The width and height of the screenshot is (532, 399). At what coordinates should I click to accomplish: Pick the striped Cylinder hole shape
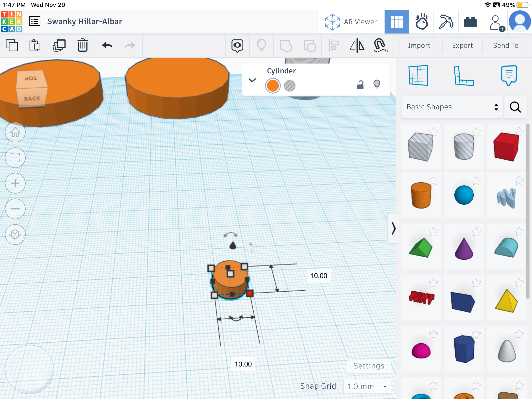tap(464, 146)
